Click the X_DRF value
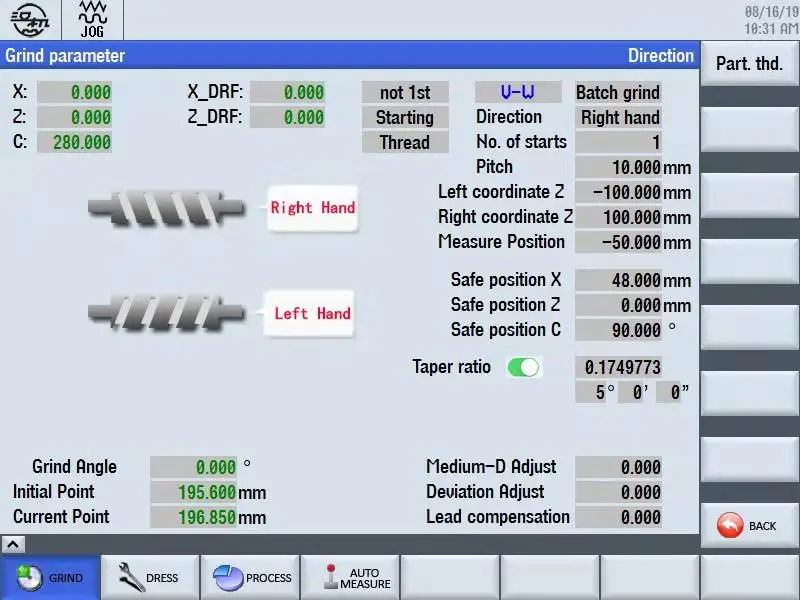The height and width of the screenshot is (600, 800). pyautogui.click(x=288, y=92)
